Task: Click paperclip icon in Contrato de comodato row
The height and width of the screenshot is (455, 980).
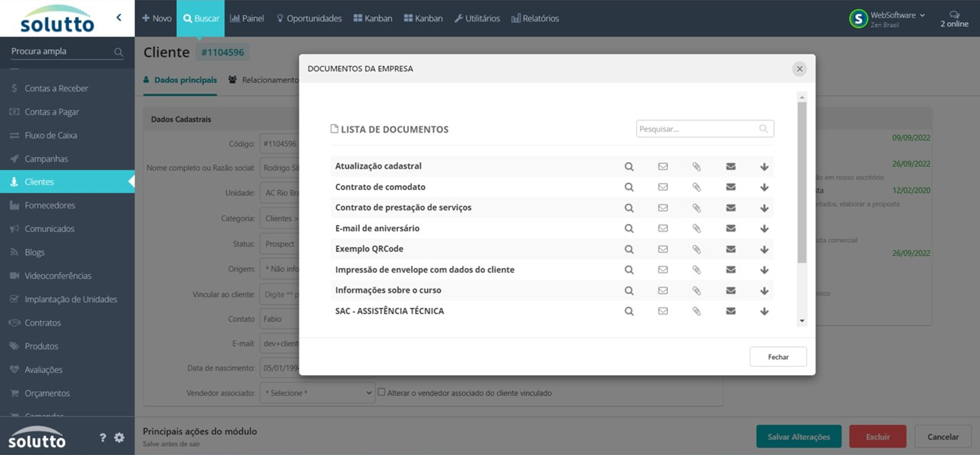Action: pyautogui.click(x=697, y=187)
